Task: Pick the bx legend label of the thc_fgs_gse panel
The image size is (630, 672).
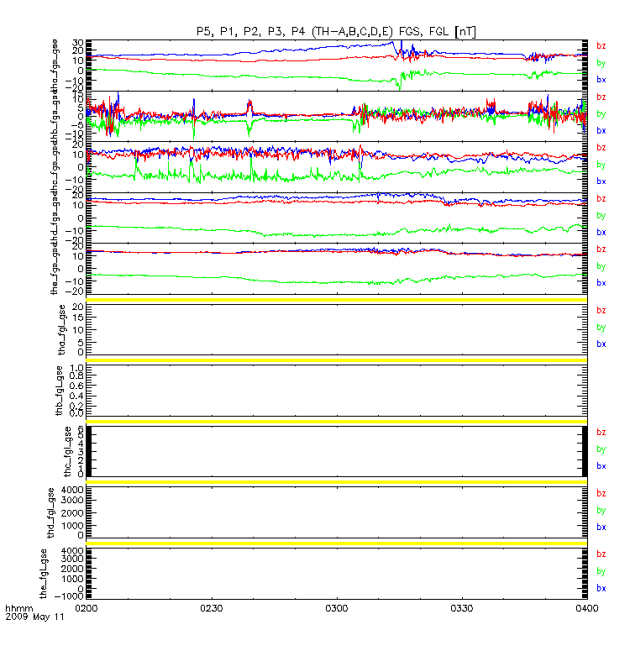Action: tap(601, 181)
